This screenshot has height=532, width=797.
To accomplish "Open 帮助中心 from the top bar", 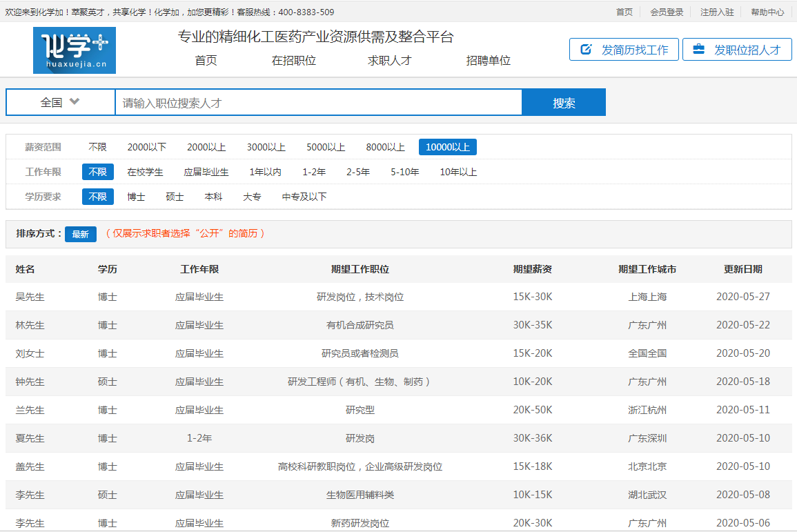I will click(x=767, y=12).
